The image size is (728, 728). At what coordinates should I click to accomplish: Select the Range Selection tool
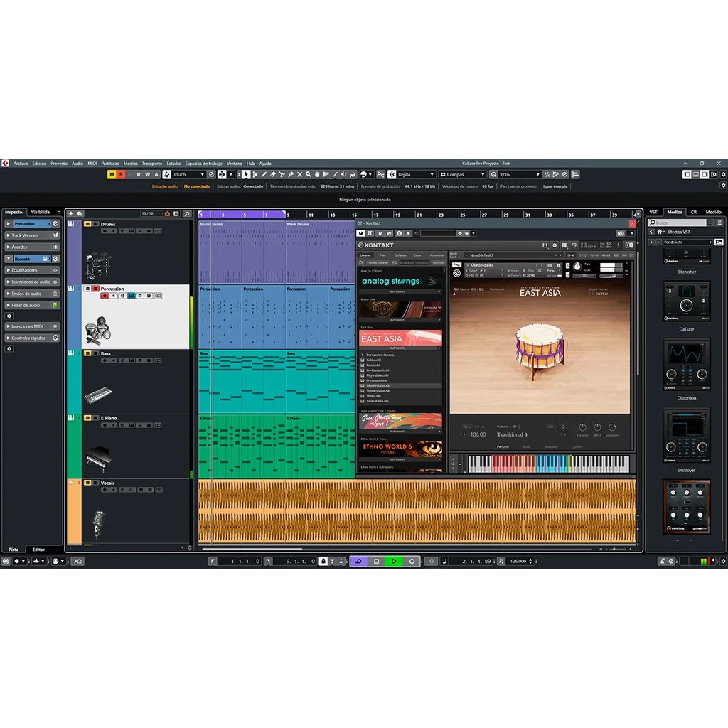point(255,175)
